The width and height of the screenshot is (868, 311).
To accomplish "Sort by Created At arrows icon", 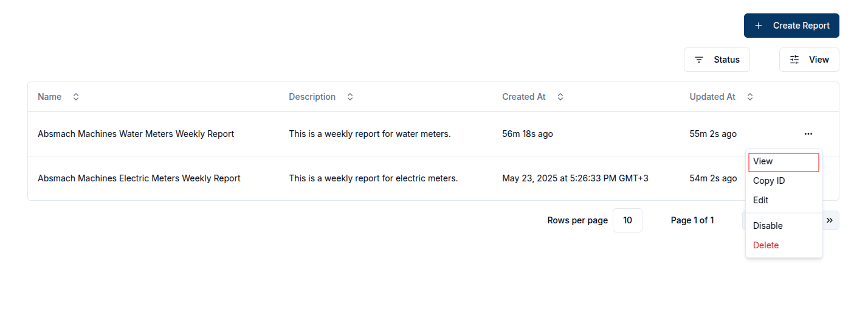I will (x=560, y=97).
